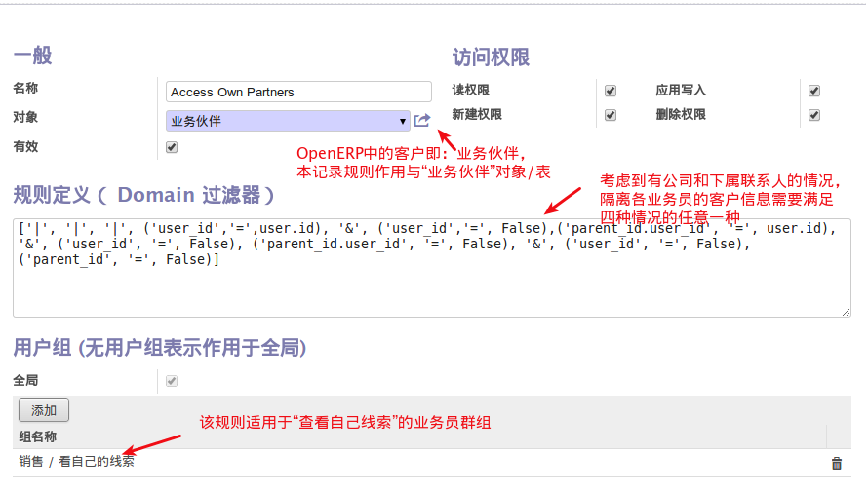Viewport: 868px width, 493px height.
Task: Click the 读权限 label
Action: coord(470,90)
